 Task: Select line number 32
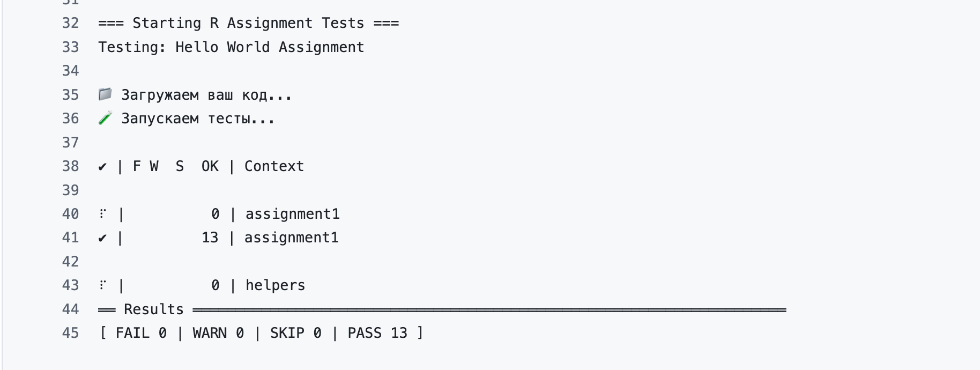point(70,23)
